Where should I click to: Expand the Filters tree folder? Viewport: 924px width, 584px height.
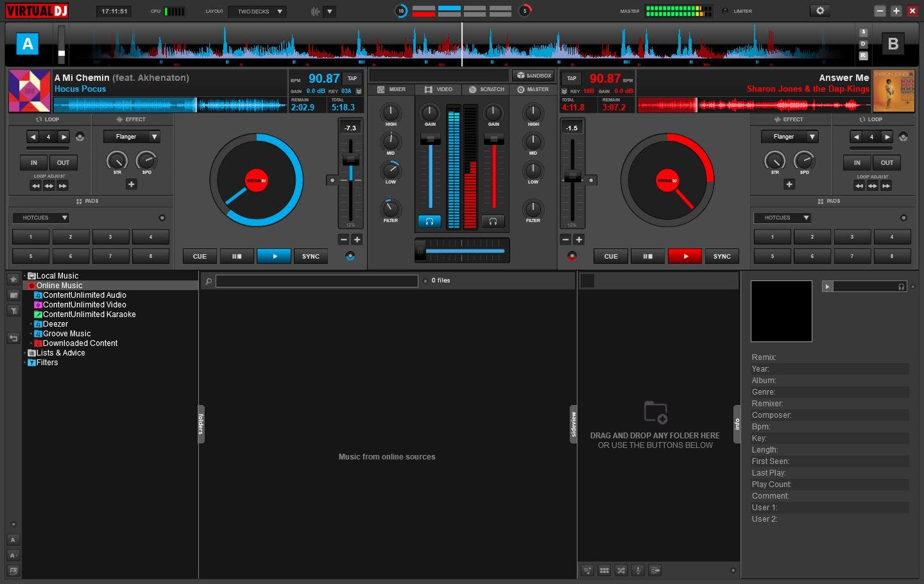[x=26, y=363]
